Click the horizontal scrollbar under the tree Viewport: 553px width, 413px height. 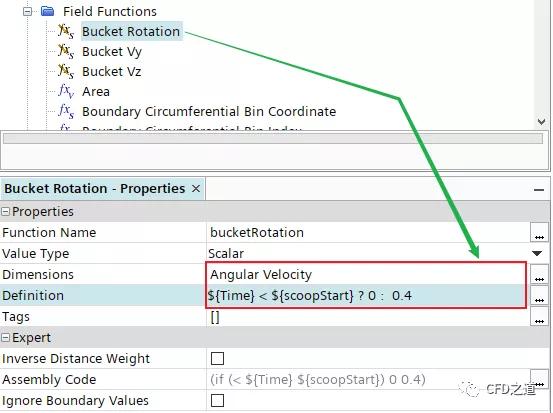tap(273, 139)
